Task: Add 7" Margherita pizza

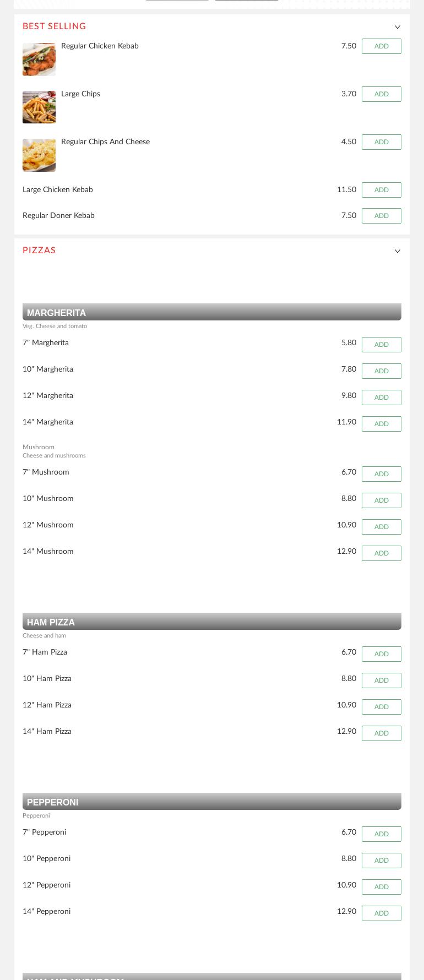Action: point(382,345)
